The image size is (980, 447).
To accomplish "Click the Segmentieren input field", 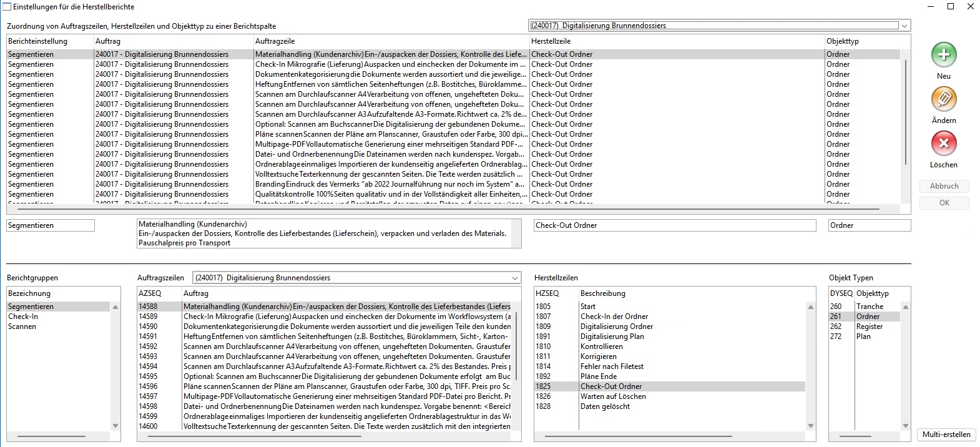I will [x=51, y=225].
